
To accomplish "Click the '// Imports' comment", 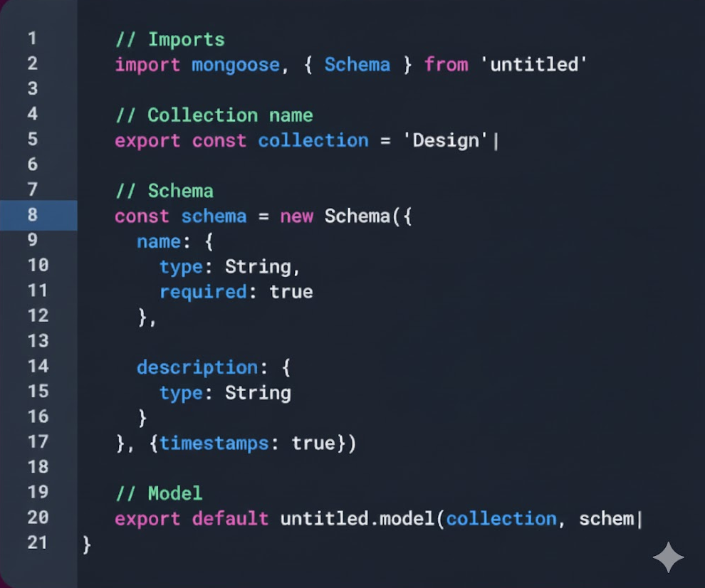I will [x=169, y=39].
